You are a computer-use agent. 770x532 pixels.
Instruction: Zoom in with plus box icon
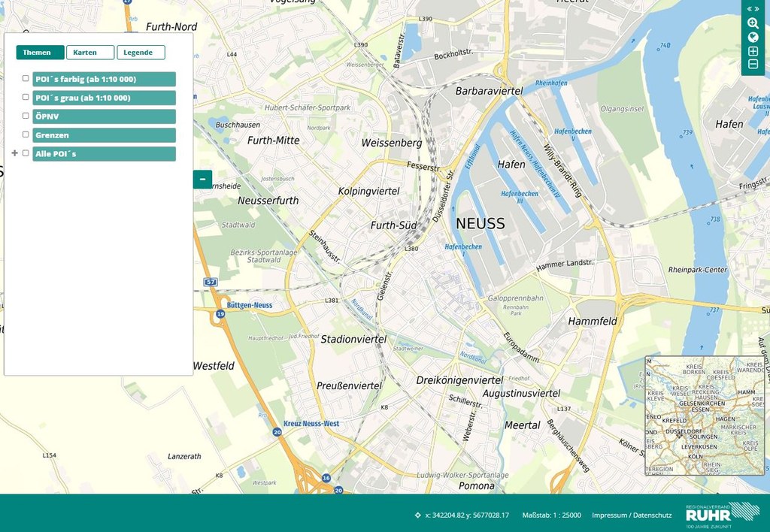pyautogui.click(x=753, y=51)
